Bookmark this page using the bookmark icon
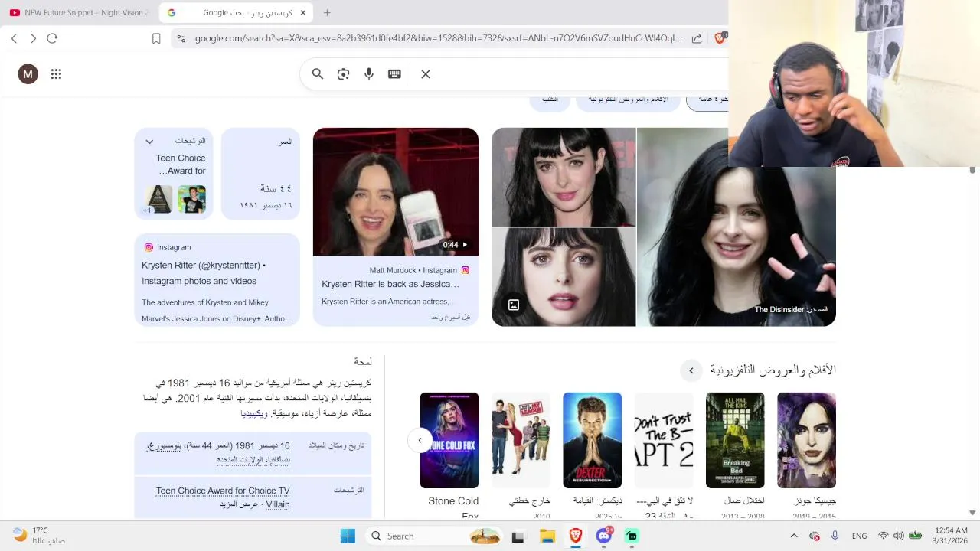 click(x=156, y=38)
